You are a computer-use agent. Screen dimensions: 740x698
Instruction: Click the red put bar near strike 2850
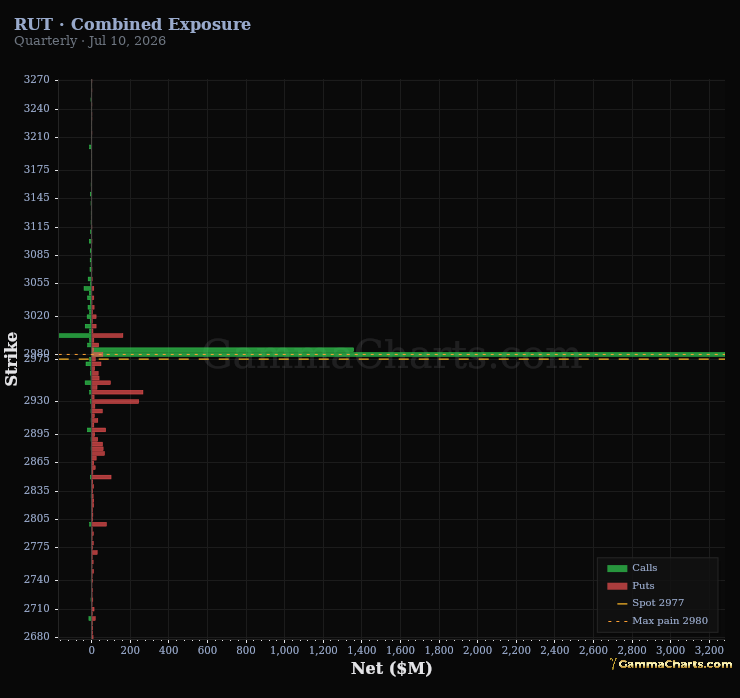[x=101, y=477]
